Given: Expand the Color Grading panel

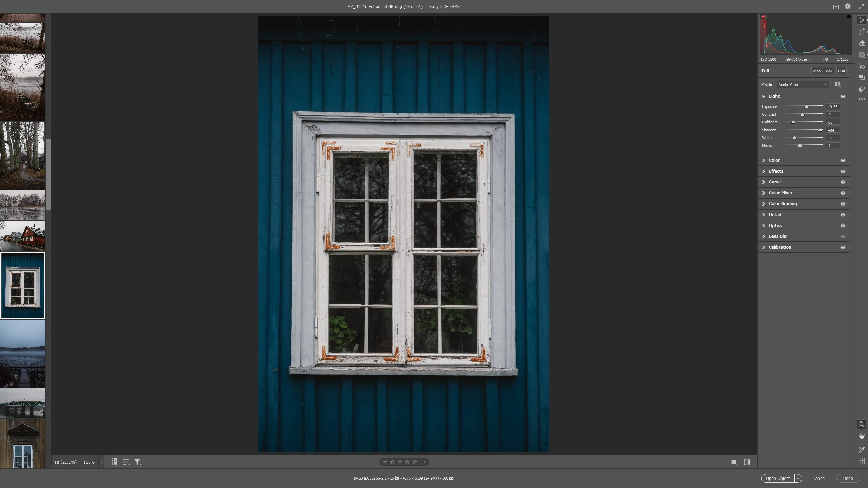Looking at the screenshot, I should point(783,204).
